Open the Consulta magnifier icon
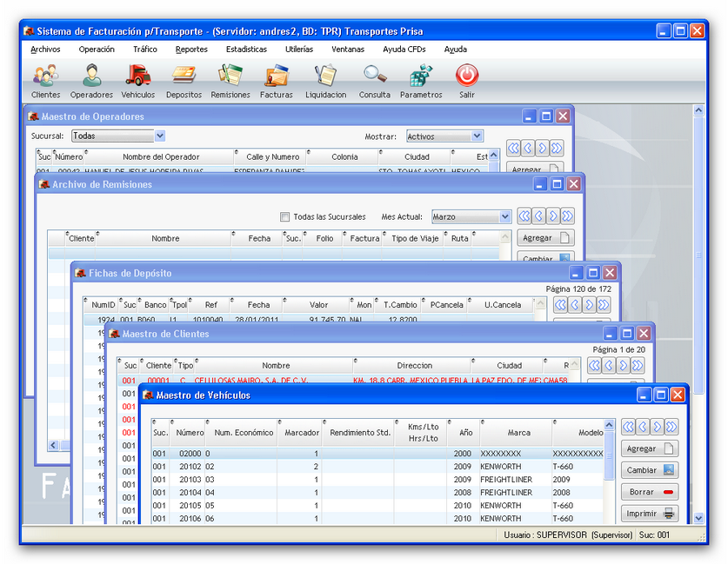This screenshot has height=564, width=728. click(x=374, y=82)
